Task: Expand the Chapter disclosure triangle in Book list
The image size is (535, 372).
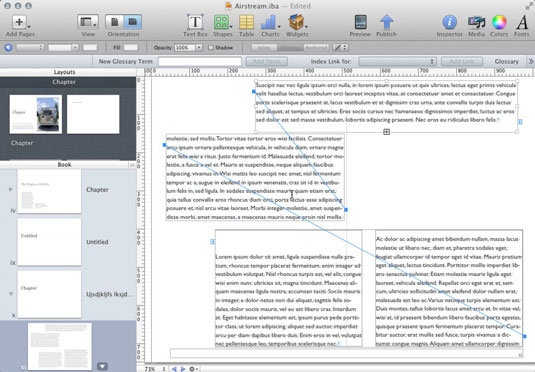Action: pos(11,189)
